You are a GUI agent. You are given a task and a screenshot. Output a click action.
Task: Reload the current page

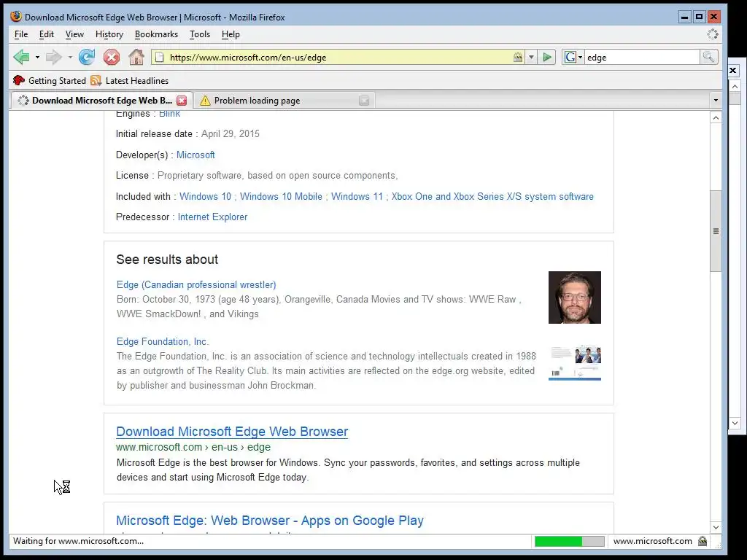(87, 57)
